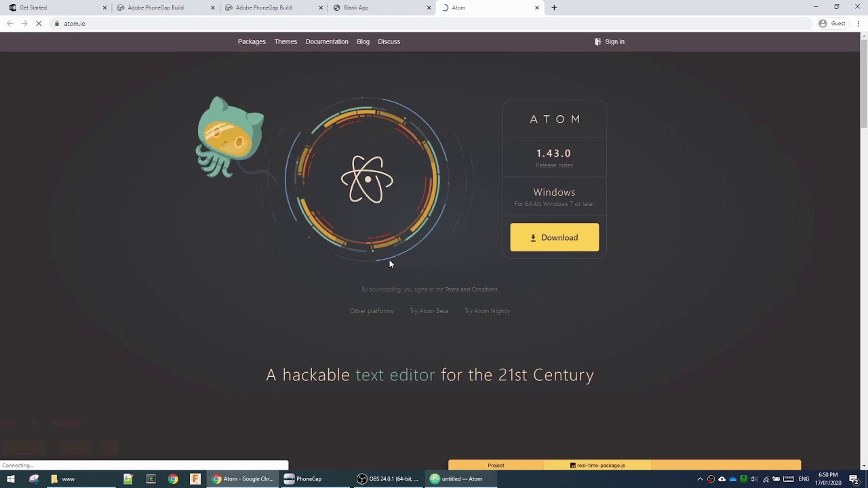
Task: Close the Atom browser tab
Action: coord(537,7)
